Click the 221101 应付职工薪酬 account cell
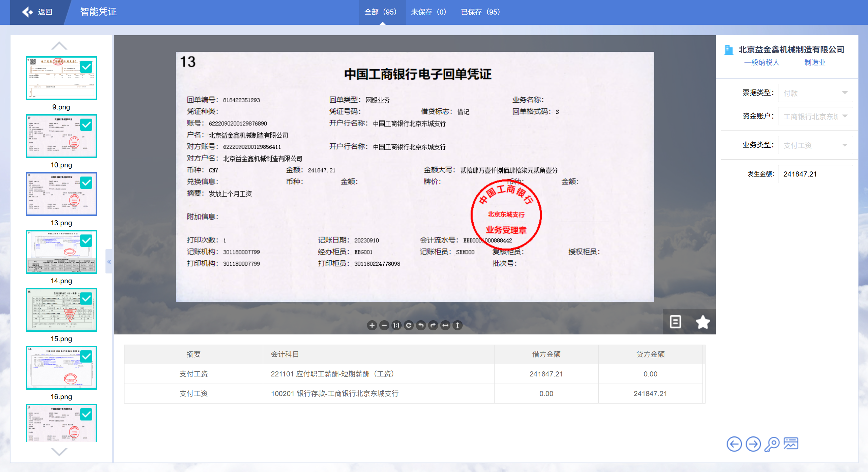The height and width of the screenshot is (472, 868). [379, 374]
